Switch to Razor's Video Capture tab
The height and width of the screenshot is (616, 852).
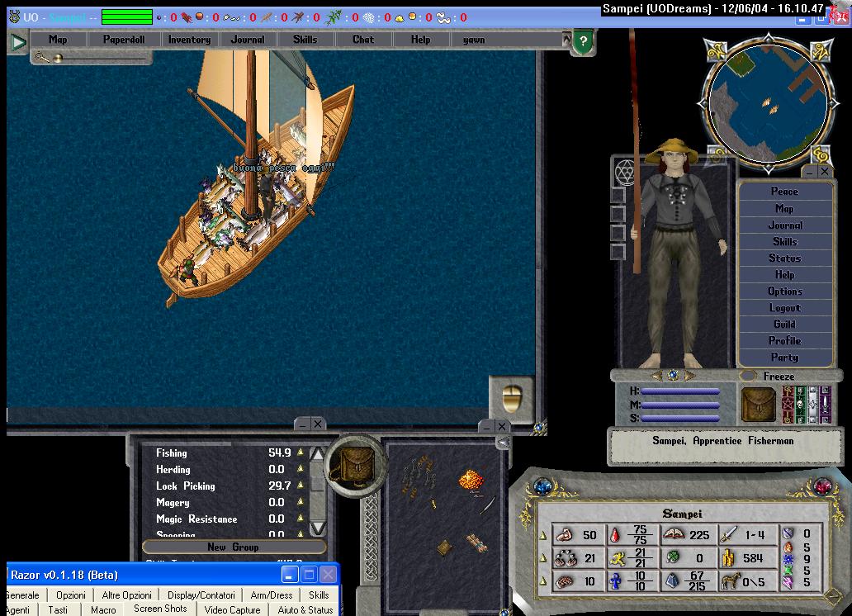click(x=232, y=610)
